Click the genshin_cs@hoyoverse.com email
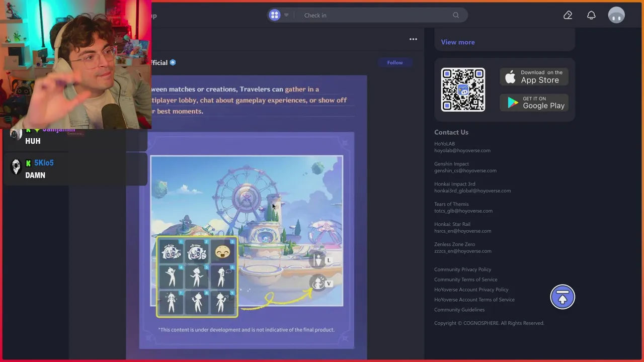This screenshot has height=362, width=644. pos(465,170)
